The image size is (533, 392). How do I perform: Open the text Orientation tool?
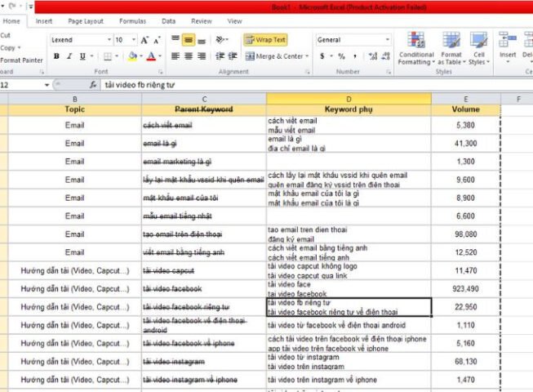tap(221, 40)
